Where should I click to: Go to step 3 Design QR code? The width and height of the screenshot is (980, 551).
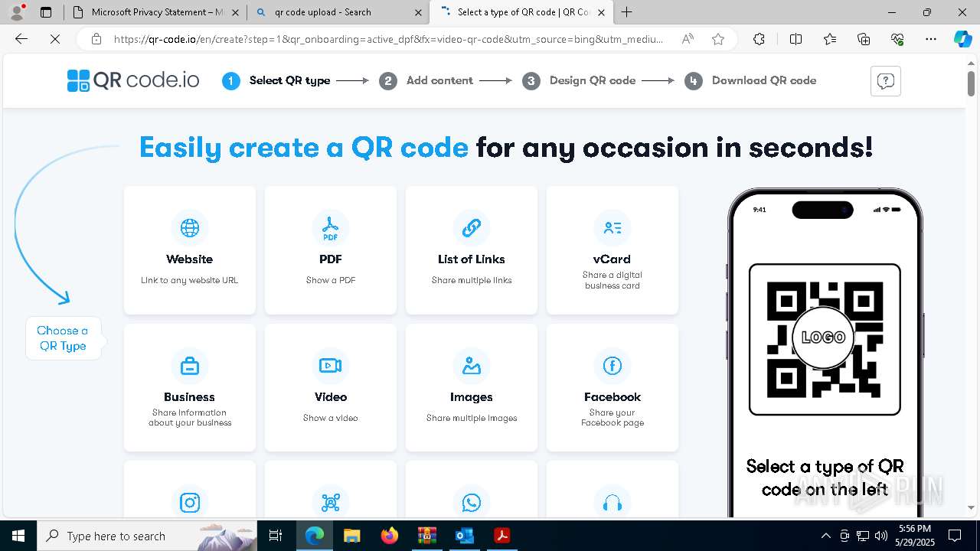[x=579, y=80]
